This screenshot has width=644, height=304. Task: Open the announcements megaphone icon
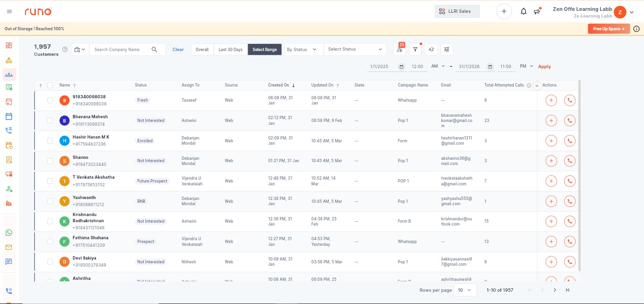(x=537, y=11)
